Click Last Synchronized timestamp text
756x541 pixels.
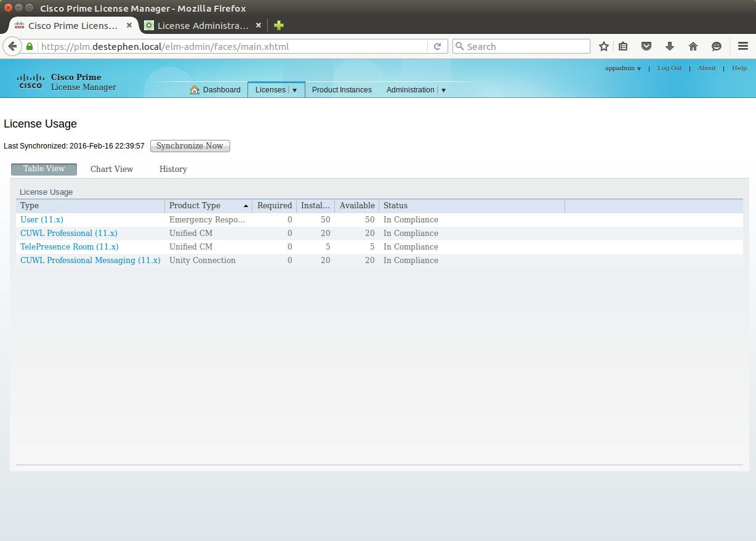click(x=74, y=146)
